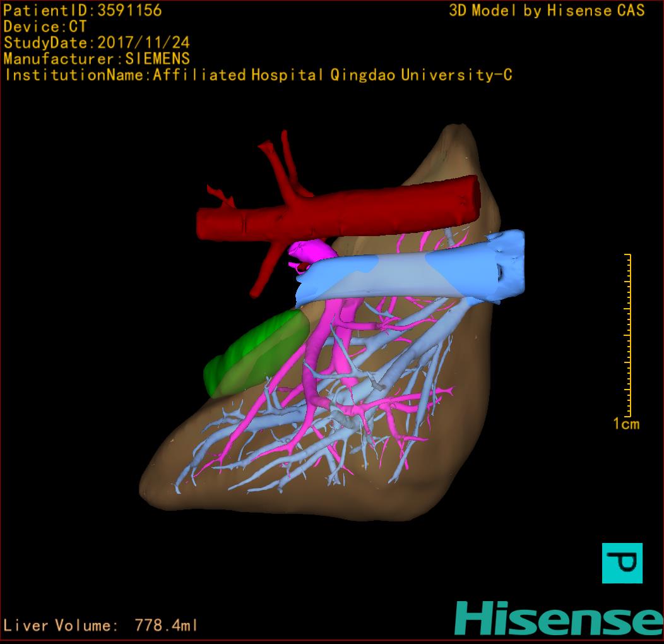This screenshot has width=664, height=644.
Task: Click the 1cm scale label
Action: pos(626,424)
